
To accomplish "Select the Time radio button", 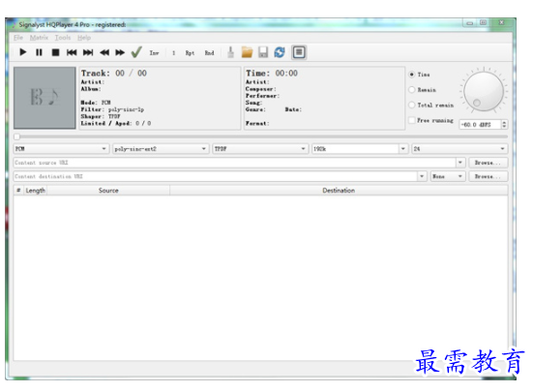I will pos(412,75).
